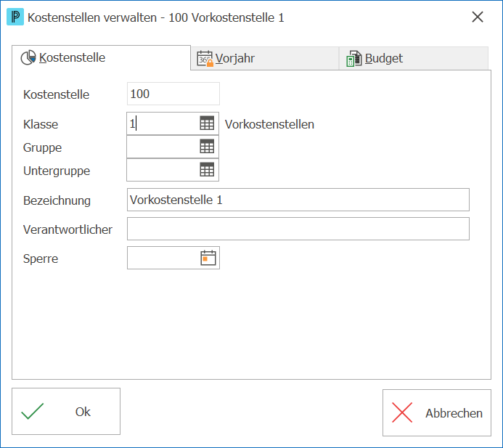Close the Kostenstellen verwalten dialog
The width and height of the screenshot is (503, 448).
[x=478, y=17]
